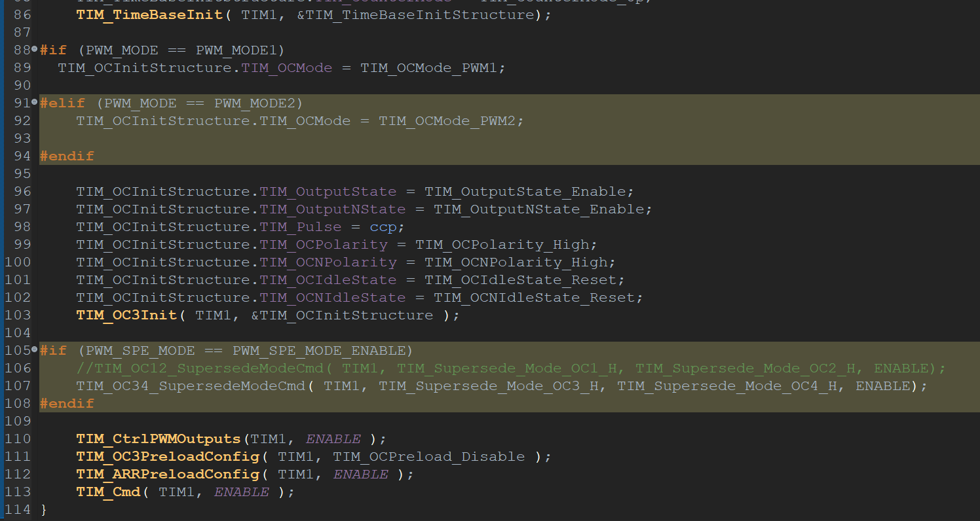Click the #elif keyword on line 91

click(x=63, y=103)
